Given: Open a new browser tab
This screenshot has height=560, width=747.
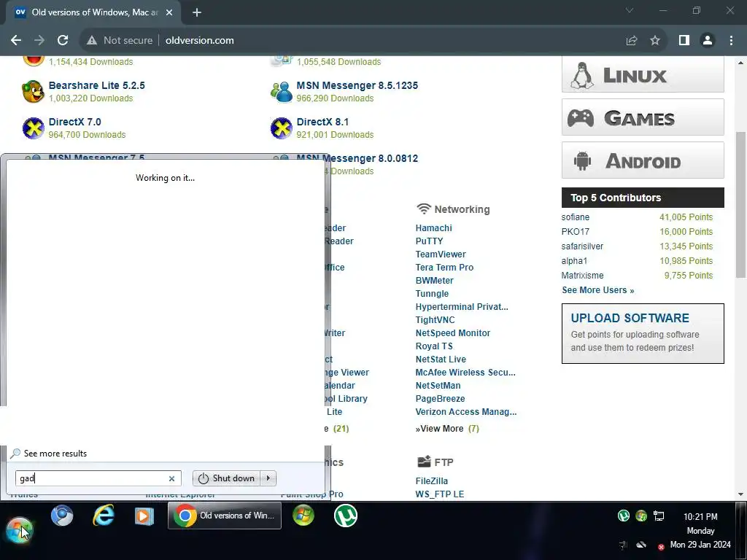Looking at the screenshot, I should [197, 12].
